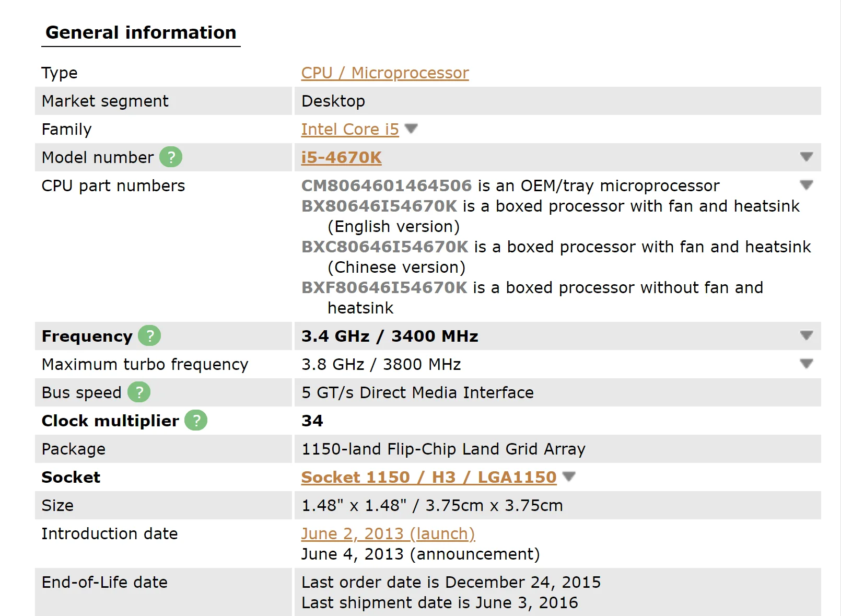Screen dimensions: 841x616
Task: Expand the dropdown arrow beside Socket 1150 link
Action: [569, 476]
